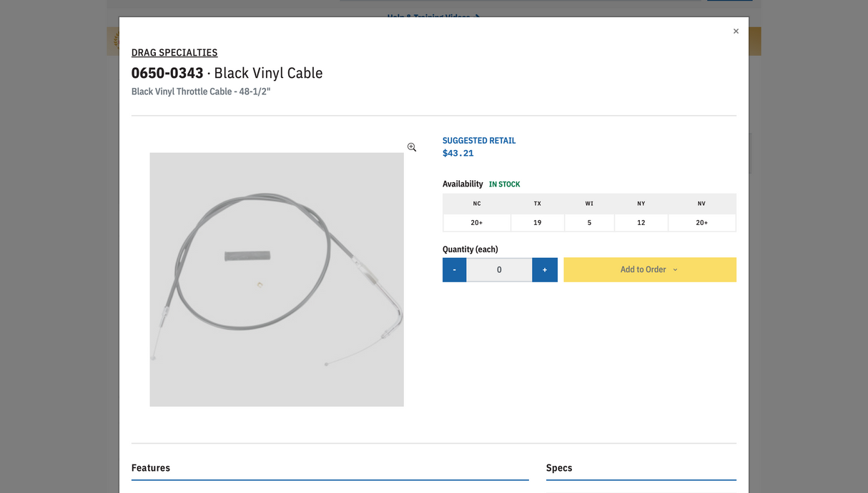Click the TX stock value 19
Image resolution: width=868 pixels, height=493 pixels.
(x=538, y=223)
